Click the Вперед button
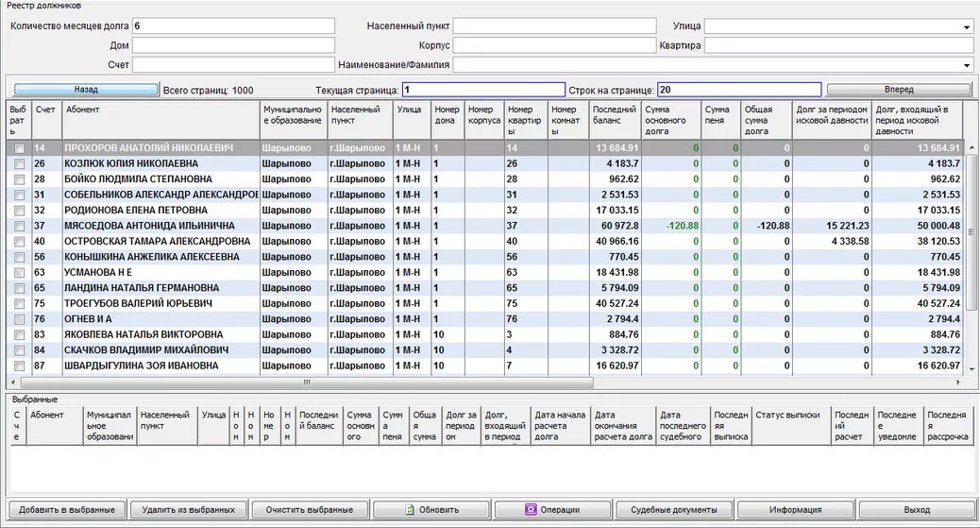Viewport: 980px width, 528px height. coord(899,90)
